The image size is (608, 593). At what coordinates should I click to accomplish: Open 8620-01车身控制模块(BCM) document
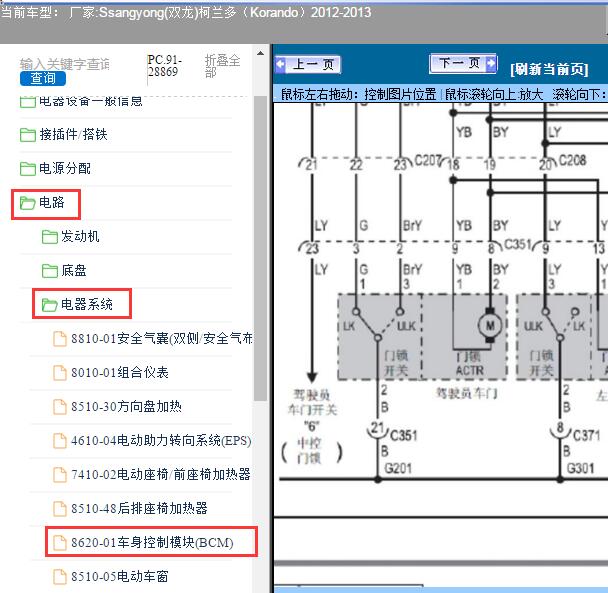point(152,542)
